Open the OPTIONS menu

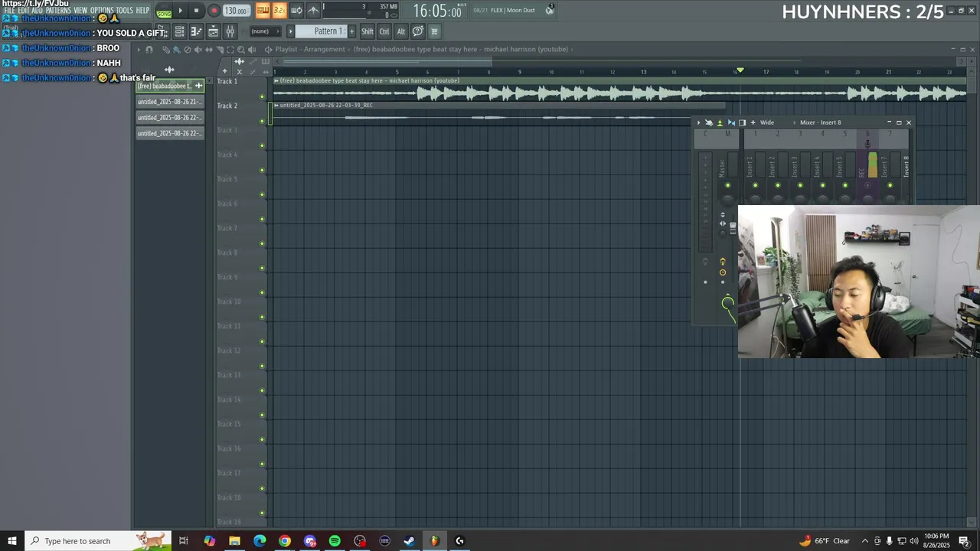[102, 11]
